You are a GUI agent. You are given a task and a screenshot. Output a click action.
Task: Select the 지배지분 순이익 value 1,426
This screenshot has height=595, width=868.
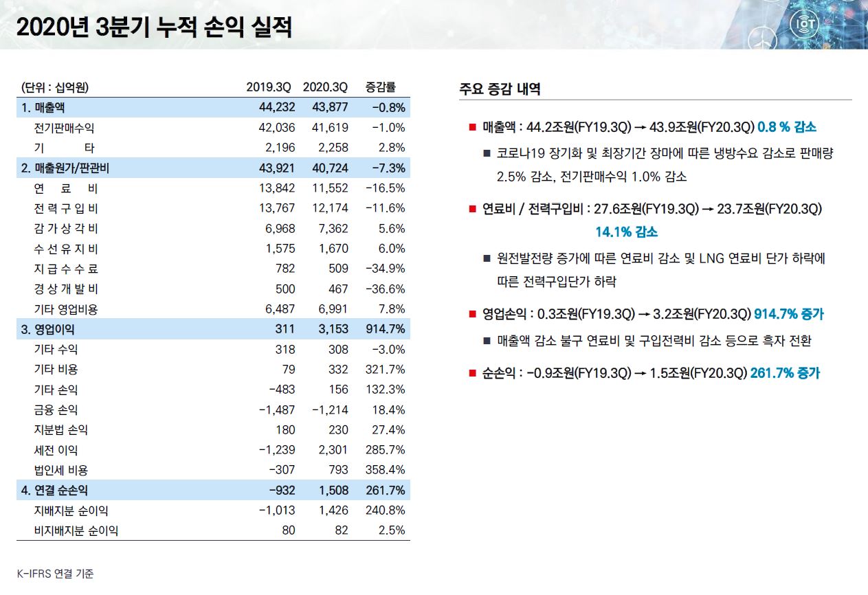[x=333, y=510]
